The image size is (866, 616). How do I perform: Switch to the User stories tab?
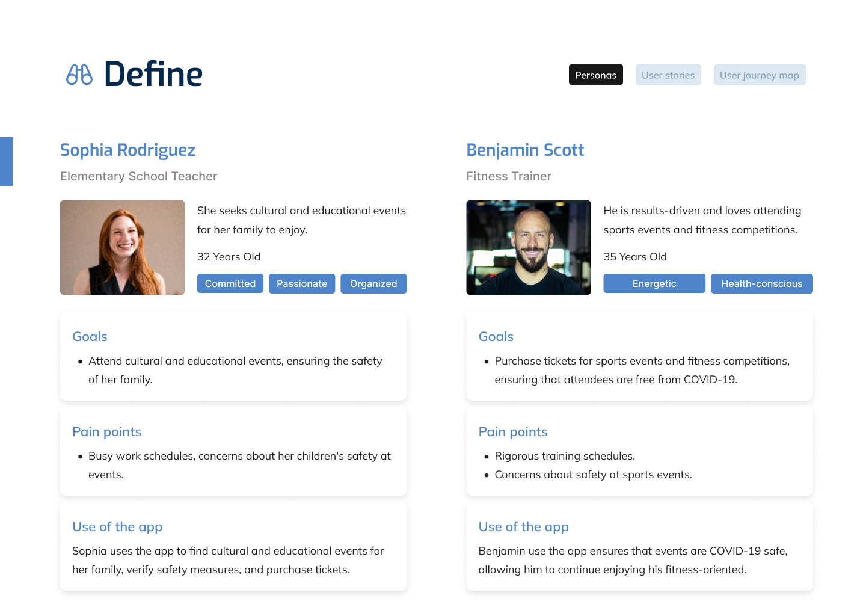(x=668, y=75)
